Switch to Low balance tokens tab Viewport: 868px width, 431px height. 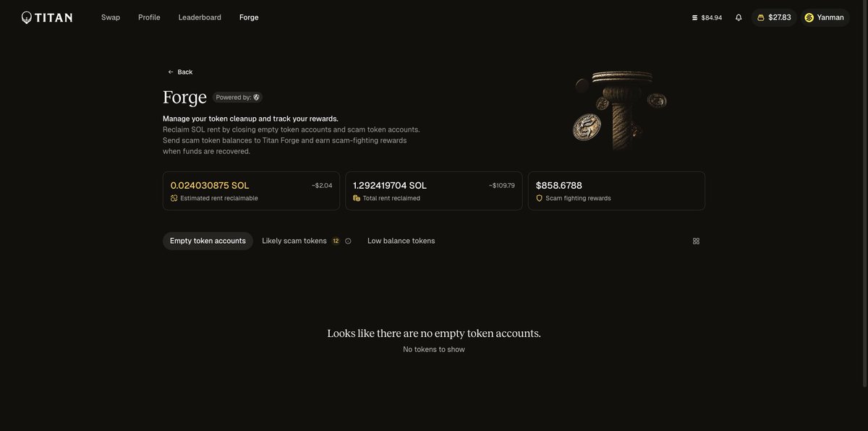(401, 241)
